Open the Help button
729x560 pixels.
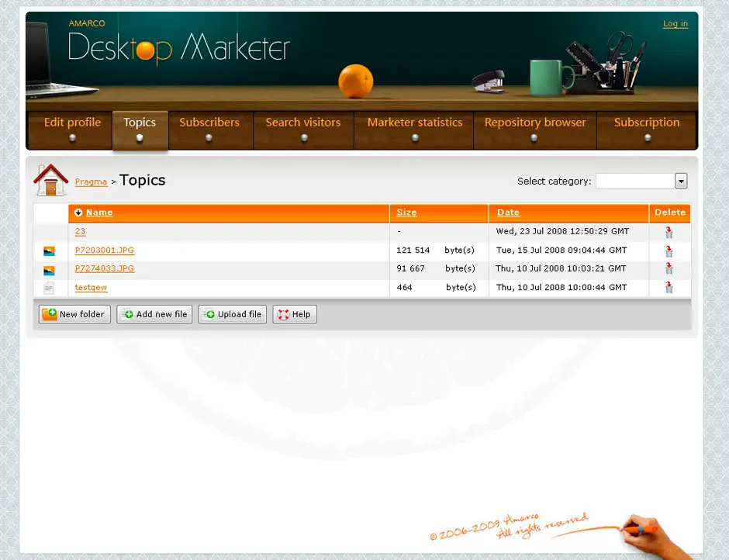coord(295,314)
